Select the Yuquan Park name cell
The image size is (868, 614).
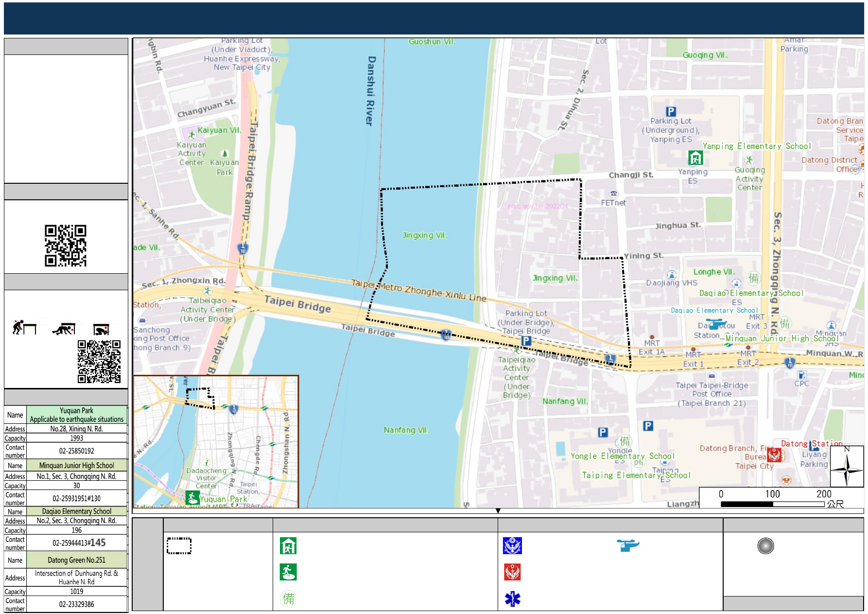(77, 415)
